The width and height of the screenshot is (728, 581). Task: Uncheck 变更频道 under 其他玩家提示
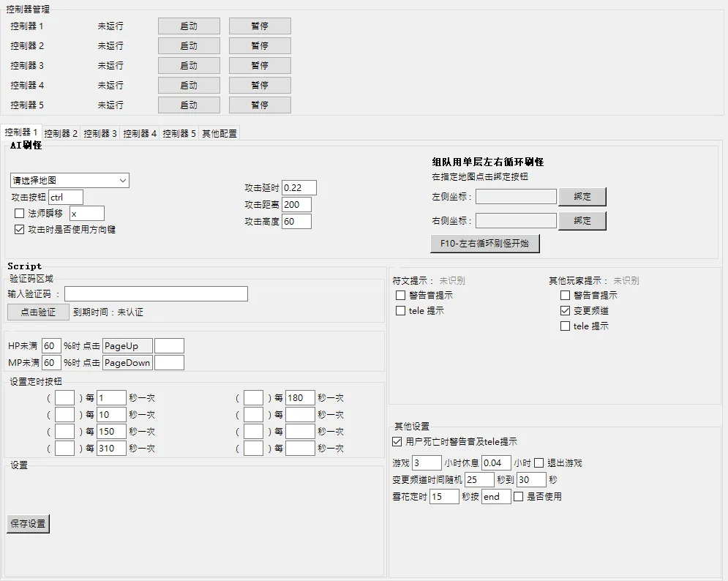click(565, 310)
